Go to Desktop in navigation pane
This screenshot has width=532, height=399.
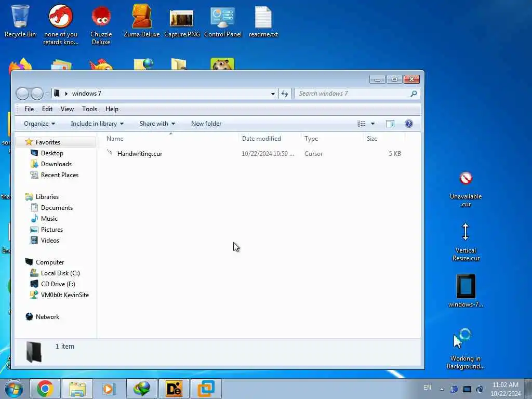(52, 153)
